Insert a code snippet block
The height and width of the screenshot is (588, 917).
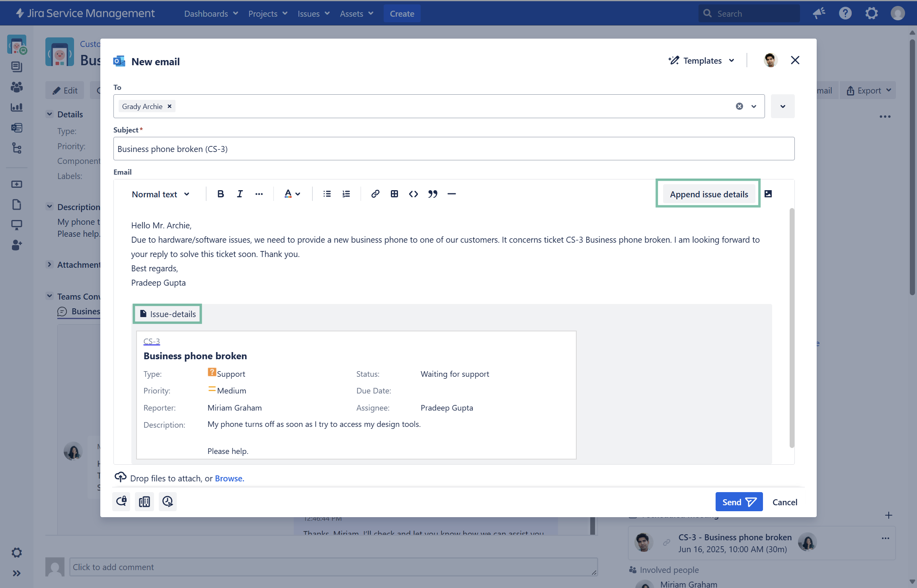413,194
